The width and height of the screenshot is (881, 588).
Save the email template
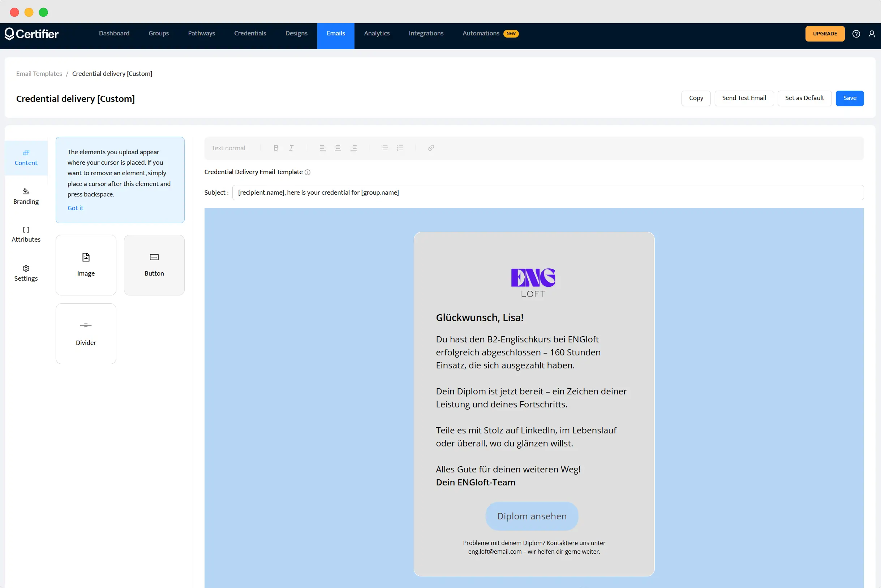[x=850, y=98]
